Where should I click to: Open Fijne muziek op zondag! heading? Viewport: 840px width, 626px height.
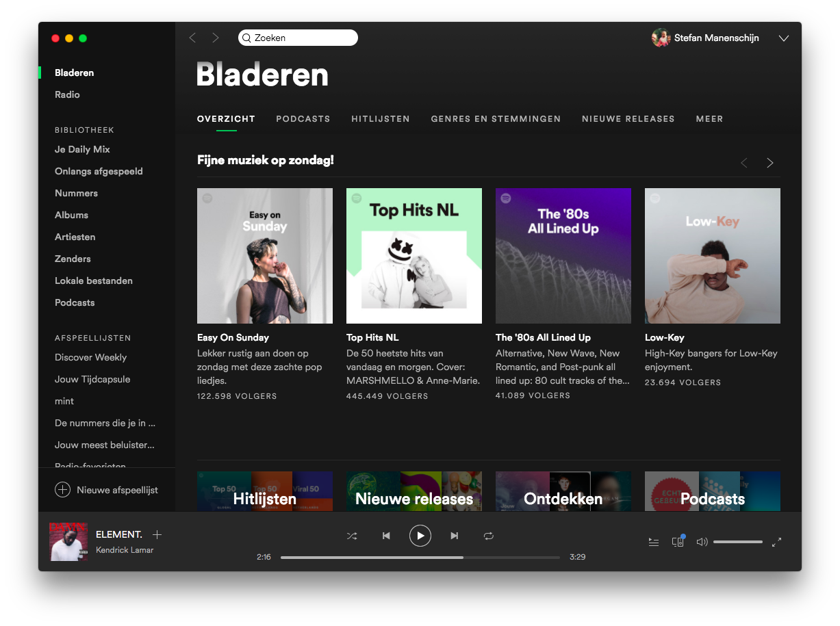[x=266, y=160]
